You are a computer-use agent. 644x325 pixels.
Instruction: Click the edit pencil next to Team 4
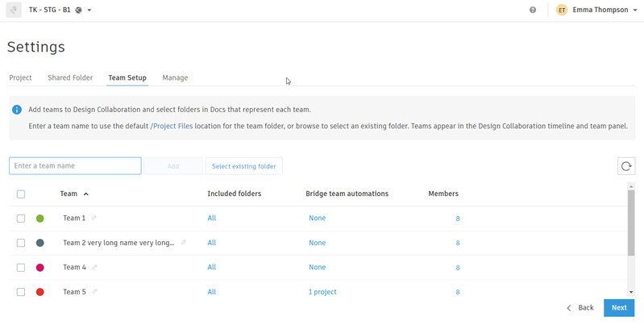(x=95, y=267)
